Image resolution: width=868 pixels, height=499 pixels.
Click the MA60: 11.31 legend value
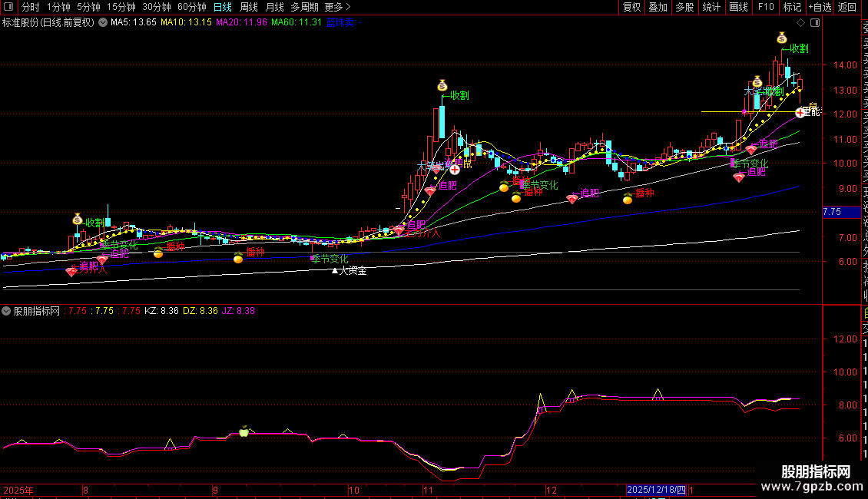point(297,23)
